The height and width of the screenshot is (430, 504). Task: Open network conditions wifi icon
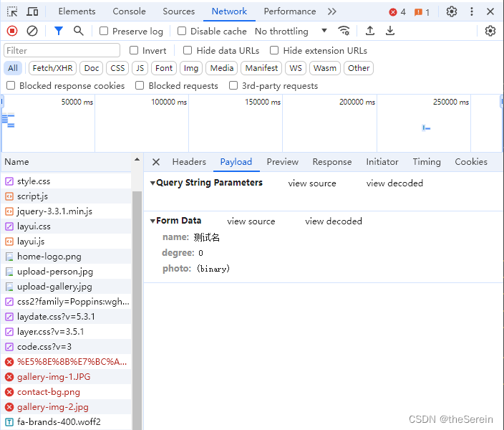point(344,32)
